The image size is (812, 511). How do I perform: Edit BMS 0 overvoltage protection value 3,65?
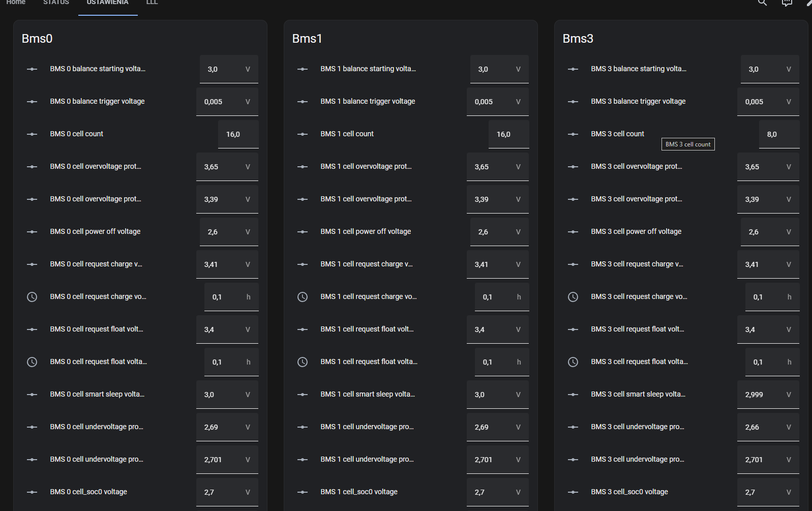pyautogui.click(x=227, y=167)
